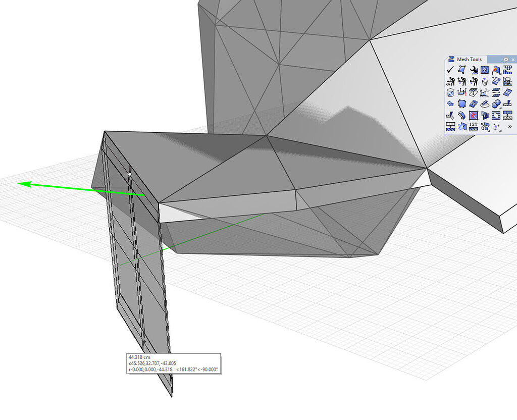Click the skull-marked cull degenerate faces icon
Viewport: 517px width, 420px height.
pyautogui.click(x=507, y=81)
